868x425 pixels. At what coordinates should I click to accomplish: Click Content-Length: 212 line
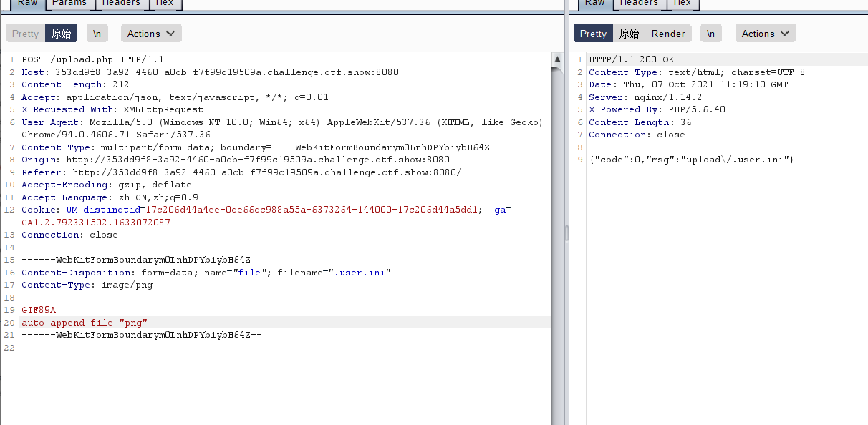[75, 84]
